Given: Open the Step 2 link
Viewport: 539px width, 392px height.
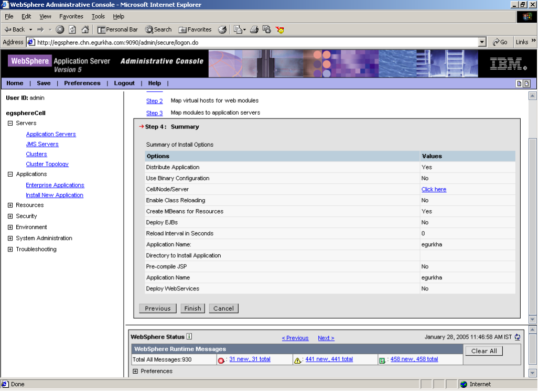Looking at the screenshot, I should point(154,101).
